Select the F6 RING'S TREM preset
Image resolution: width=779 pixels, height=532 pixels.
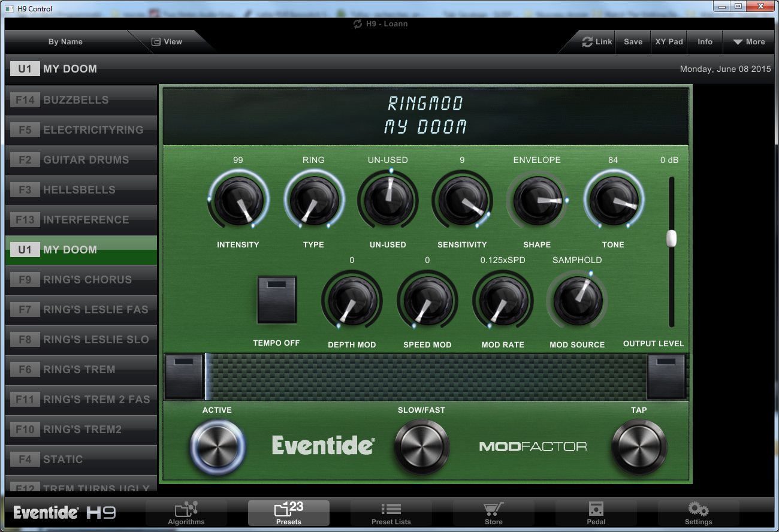[81, 370]
